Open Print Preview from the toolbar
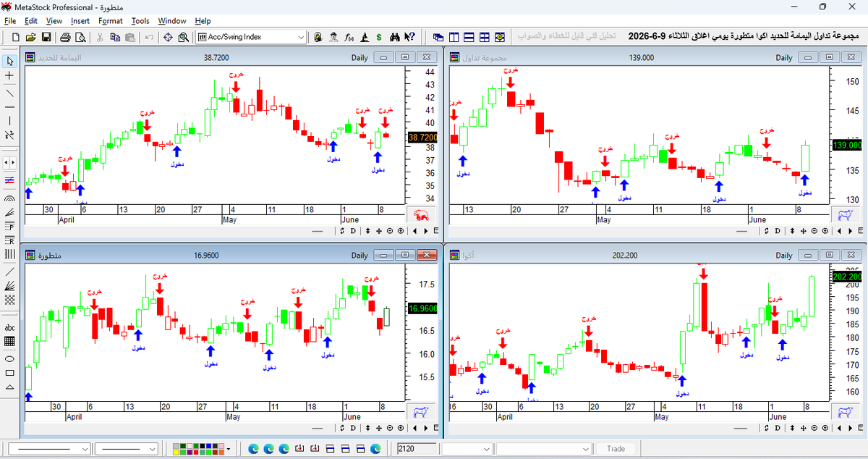868x459 pixels. [x=80, y=37]
